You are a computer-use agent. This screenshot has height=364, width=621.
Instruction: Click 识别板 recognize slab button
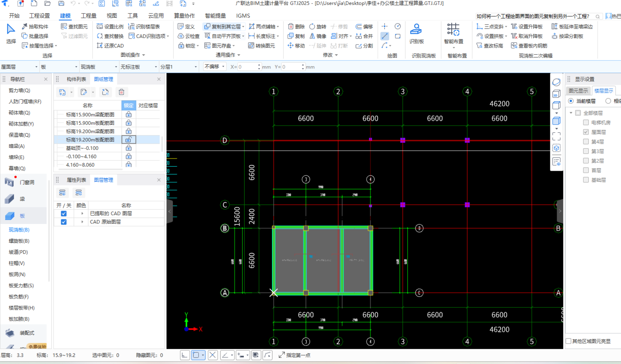416,33
